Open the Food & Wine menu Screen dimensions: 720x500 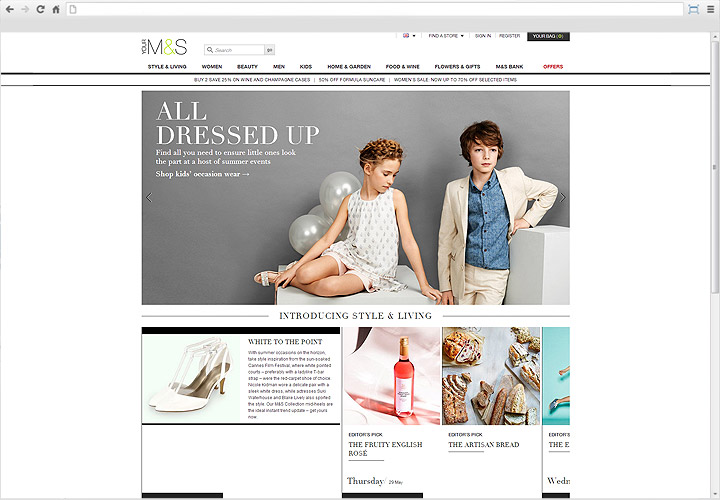pos(403,67)
